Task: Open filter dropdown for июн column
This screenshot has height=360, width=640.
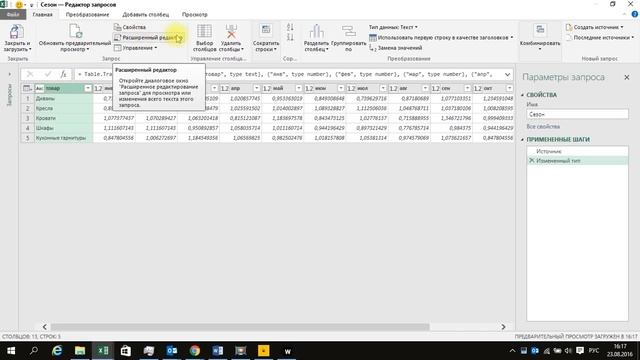Action: [x=341, y=88]
